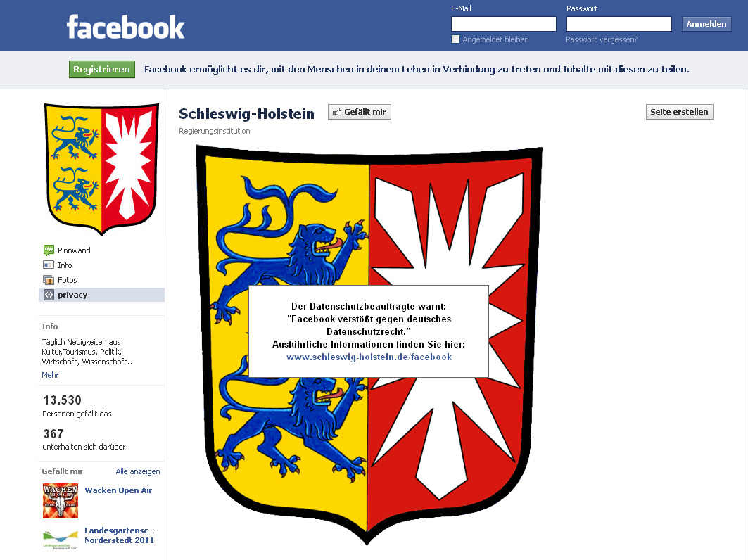The image size is (748, 560).
Task: Click the Pinnwand speech bubble icon
Action: (49, 250)
